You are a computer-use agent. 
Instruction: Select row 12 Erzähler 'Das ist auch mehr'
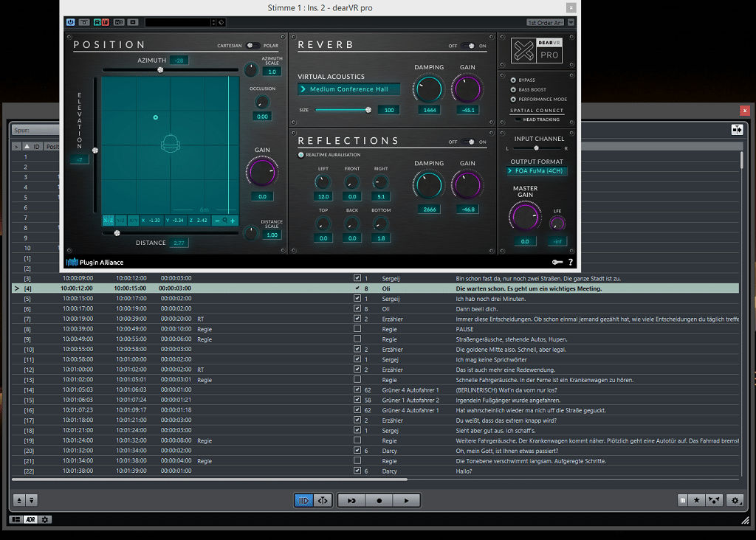pyautogui.click(x=375, y=370)
